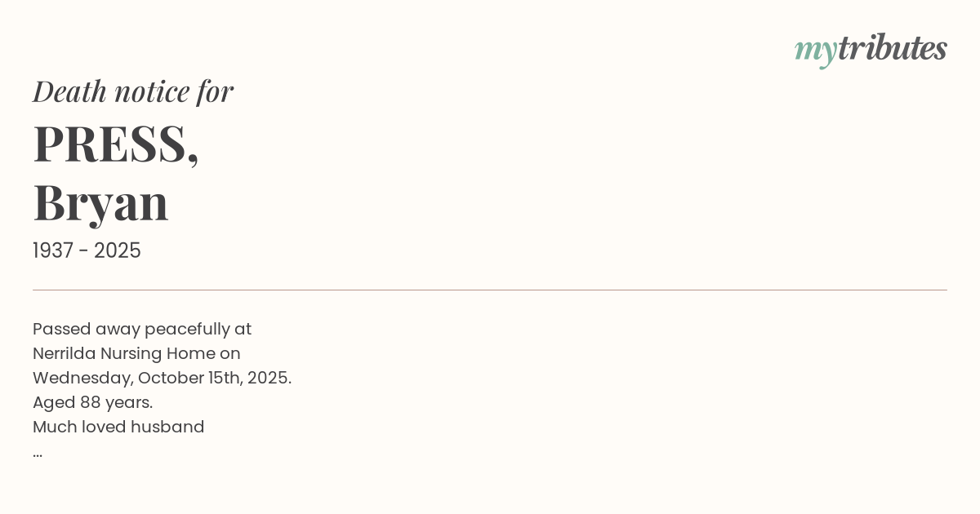
Task: Expand the truncated notice via ellipsis
Action: (38, 452)
